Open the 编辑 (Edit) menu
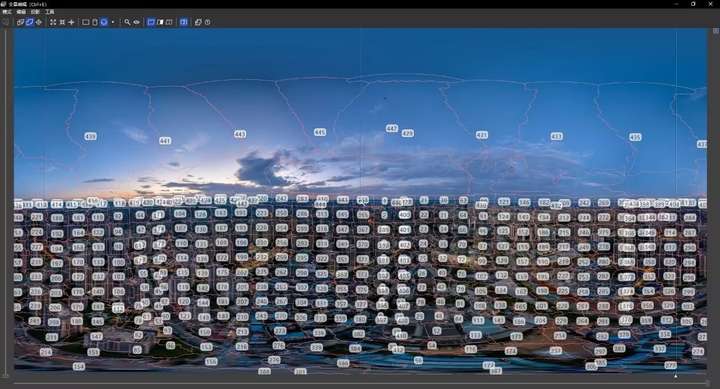This screenshot has height=389, width=720. 21,11
